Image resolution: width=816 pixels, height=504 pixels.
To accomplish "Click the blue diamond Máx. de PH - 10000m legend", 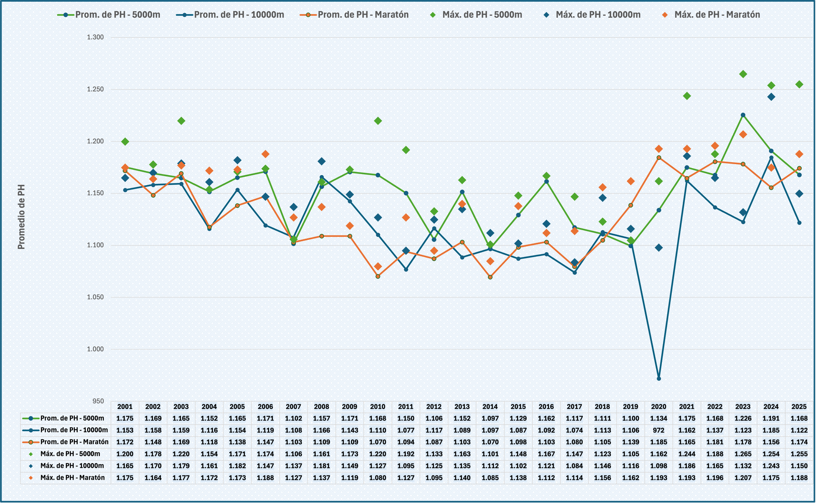I will [546, 15].
